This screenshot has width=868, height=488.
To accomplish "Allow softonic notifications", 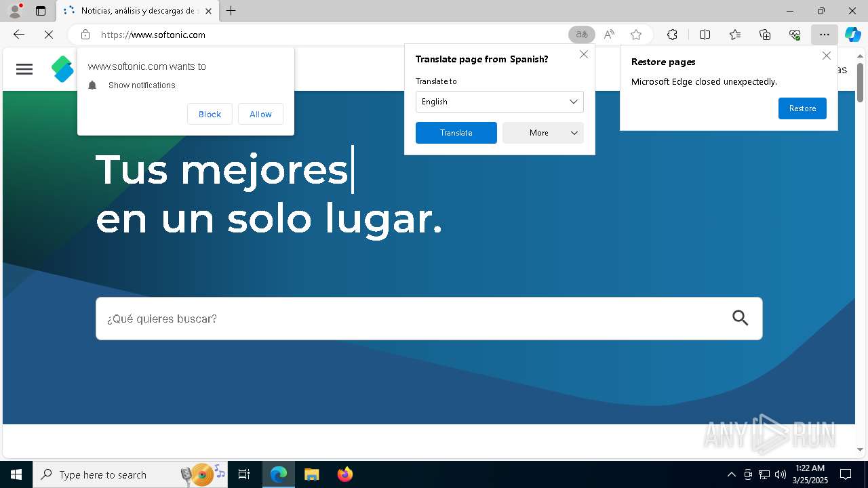I will click(x=260, y=115).
